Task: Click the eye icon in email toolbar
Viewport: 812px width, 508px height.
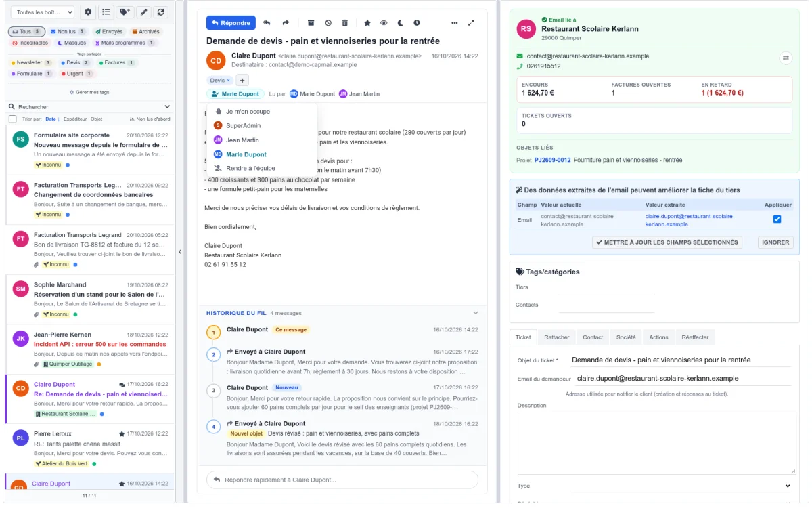Action: point(384,23)
